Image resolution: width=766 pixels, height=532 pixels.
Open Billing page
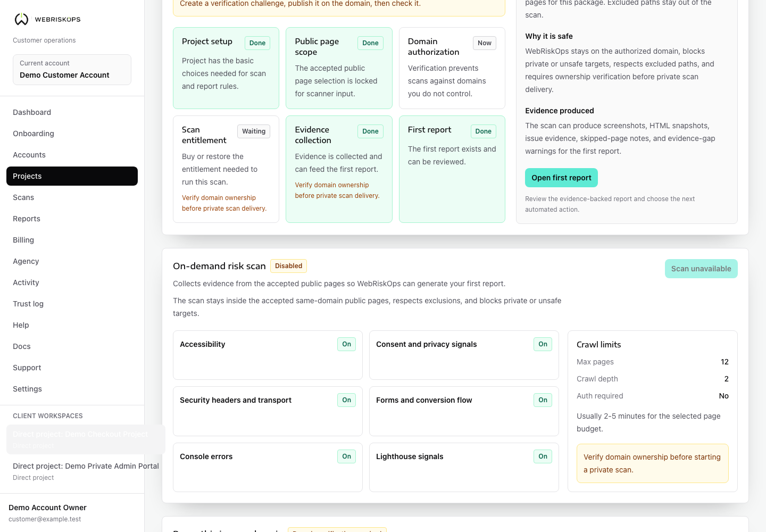point(72,240)
